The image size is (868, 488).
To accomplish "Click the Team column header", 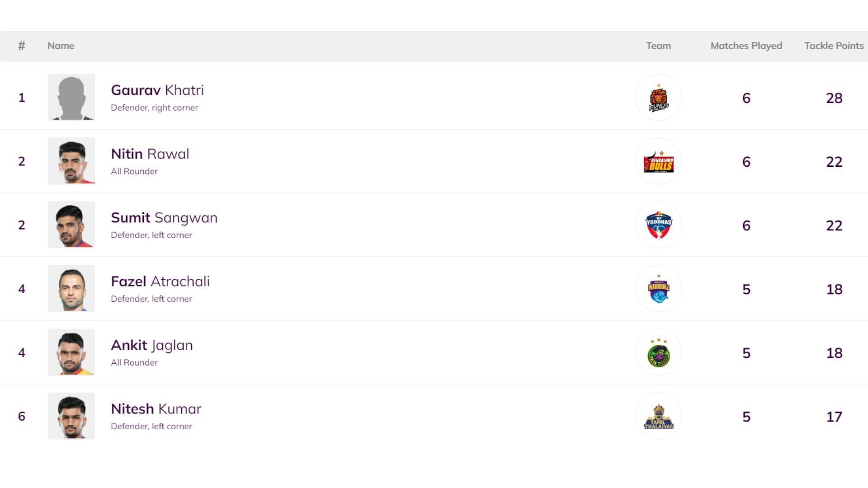I will pos(658,46).
